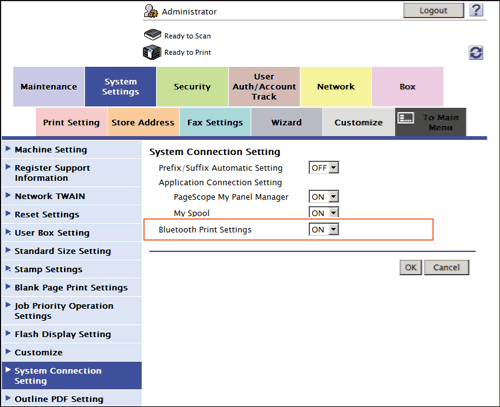Click the To Main Menu panel icon
This screenshot has width=500, height=407.
406,118
